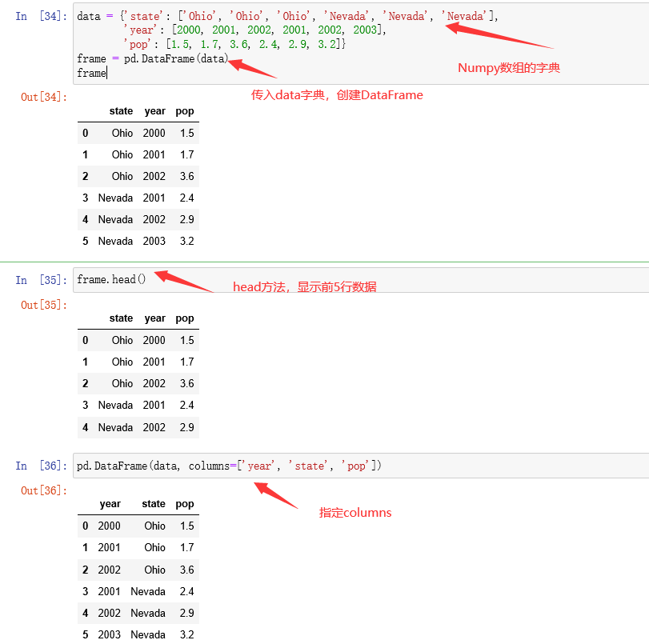
Task: Select the In [35] prompt label
Action: point(41,280)
